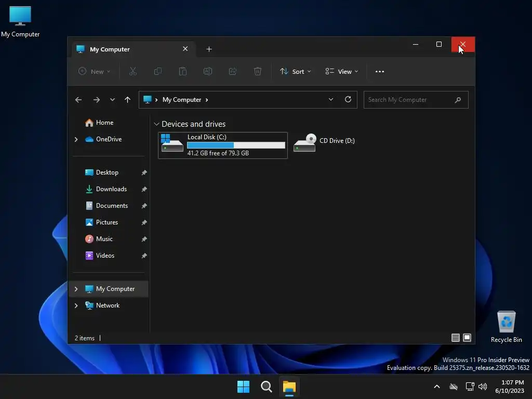The width and height of the screenshot is (532, 399).
Task: Switch to large icons view in status bar
Action: (x=467, y=338)
